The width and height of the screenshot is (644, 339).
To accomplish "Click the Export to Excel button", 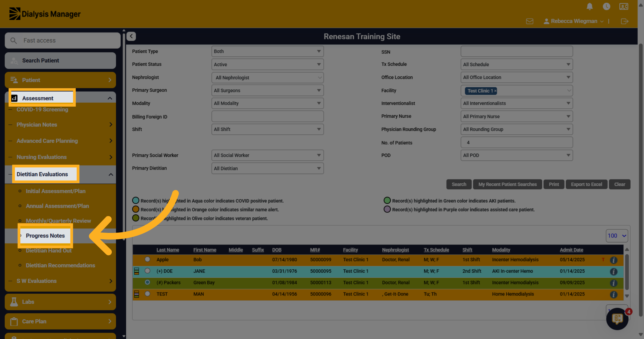I will pos(586,184).
